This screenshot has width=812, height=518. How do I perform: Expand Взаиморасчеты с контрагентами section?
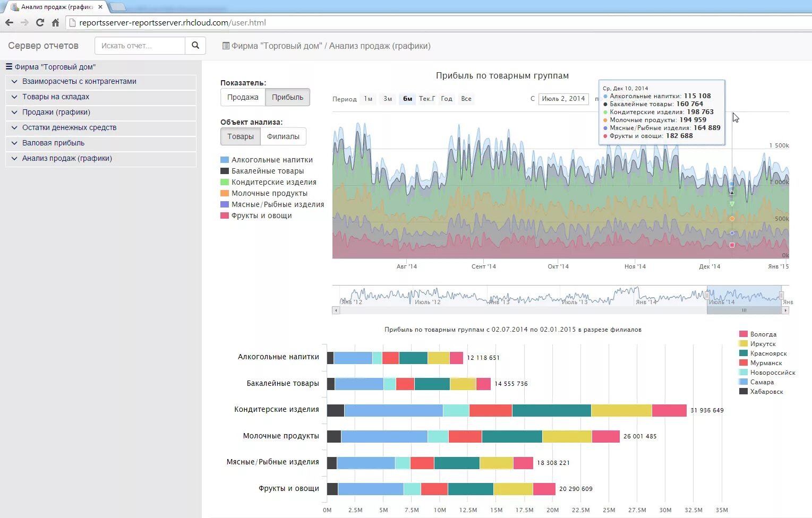pyautogui.click(x=101, y=82)
